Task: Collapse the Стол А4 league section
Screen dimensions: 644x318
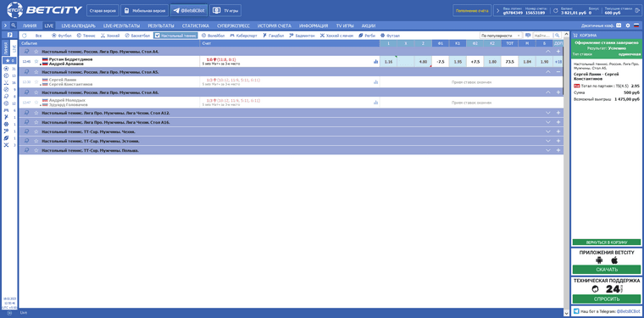Action: [x=548, y=52]
